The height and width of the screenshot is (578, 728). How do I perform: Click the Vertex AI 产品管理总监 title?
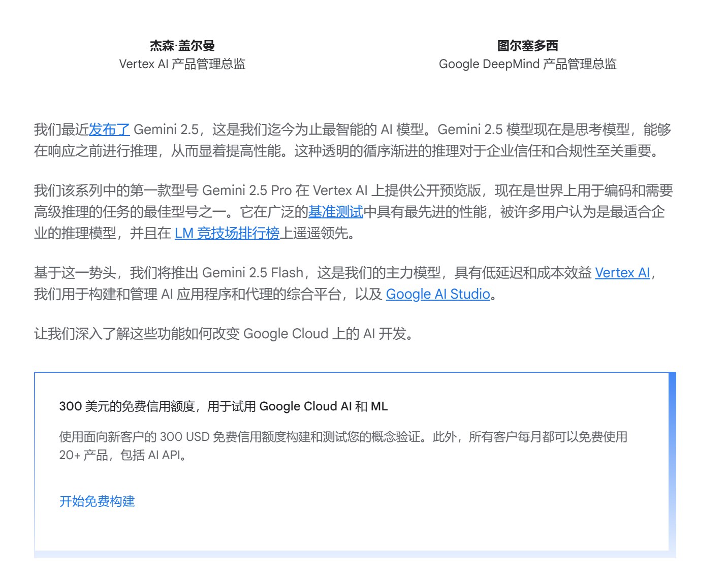click(182, 64)
